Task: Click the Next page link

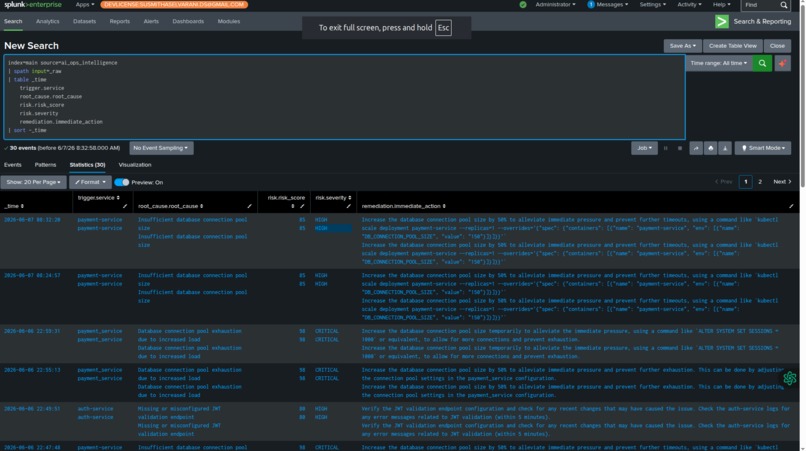Action: point(782,182)
